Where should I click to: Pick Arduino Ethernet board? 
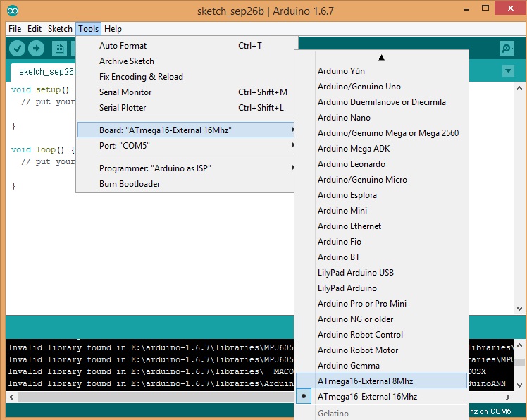pos(381,226)
